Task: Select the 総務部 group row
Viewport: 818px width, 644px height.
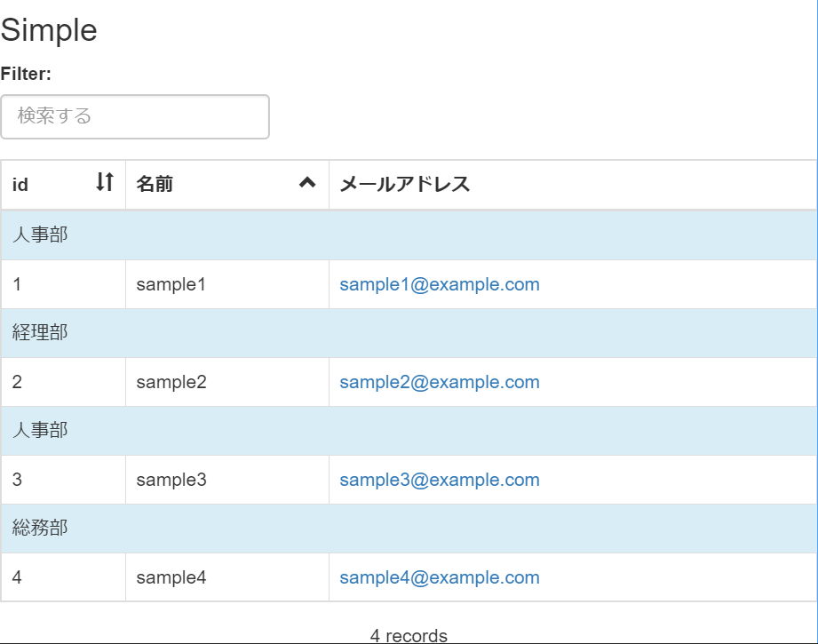Action: click(x=409, y=529)
